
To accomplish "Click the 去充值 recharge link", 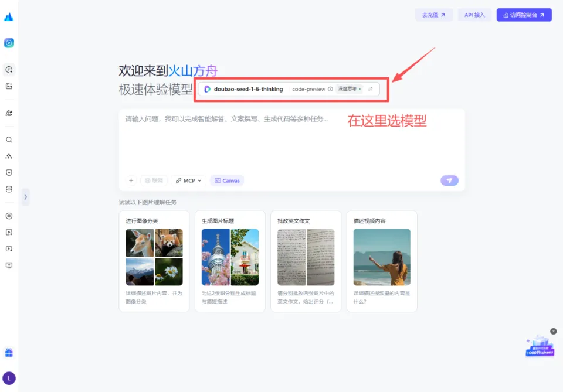I will tap(433, 15).
